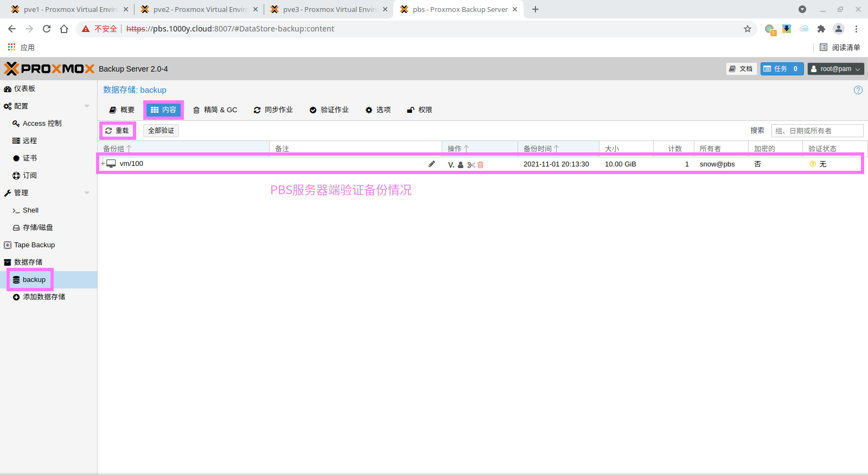Click the search field for group or owner
This screenshot has width=868, height=475.
point(816,131)
